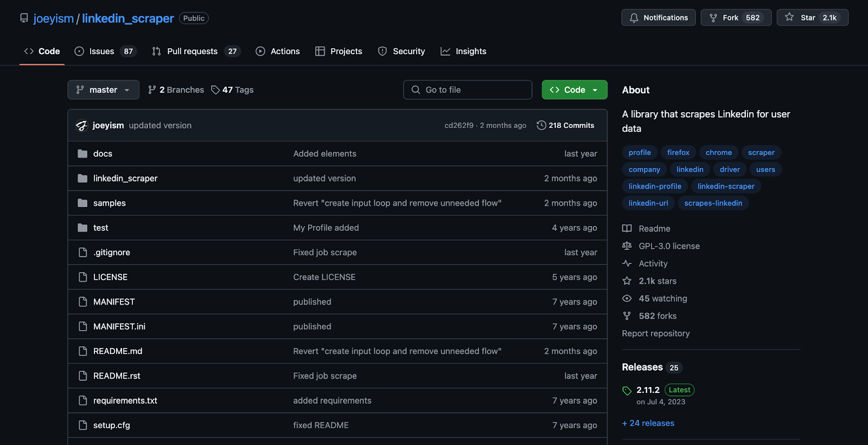
Task: Click the setup.cfg file icon
Action: (82, 425)
